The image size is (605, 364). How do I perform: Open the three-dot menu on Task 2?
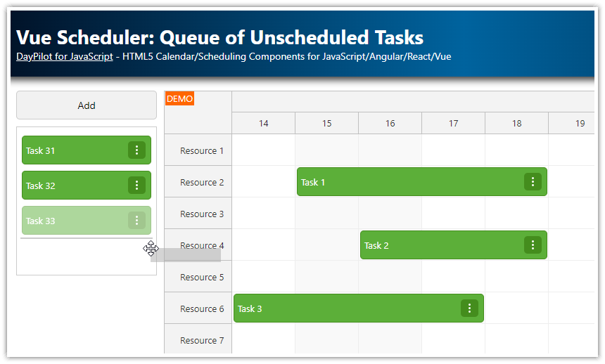click(533, 245)
